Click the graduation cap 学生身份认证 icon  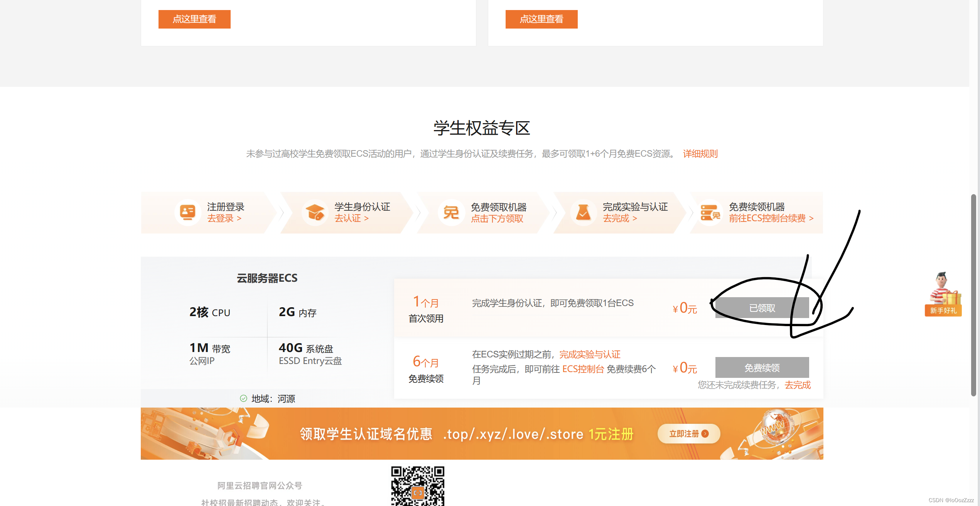click(x=315, y=212)
